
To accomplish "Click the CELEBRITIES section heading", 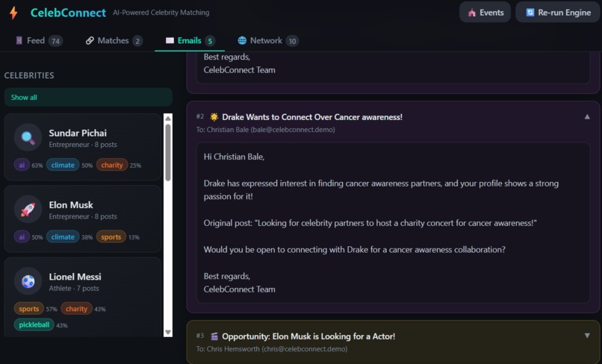I will point(29,75).
